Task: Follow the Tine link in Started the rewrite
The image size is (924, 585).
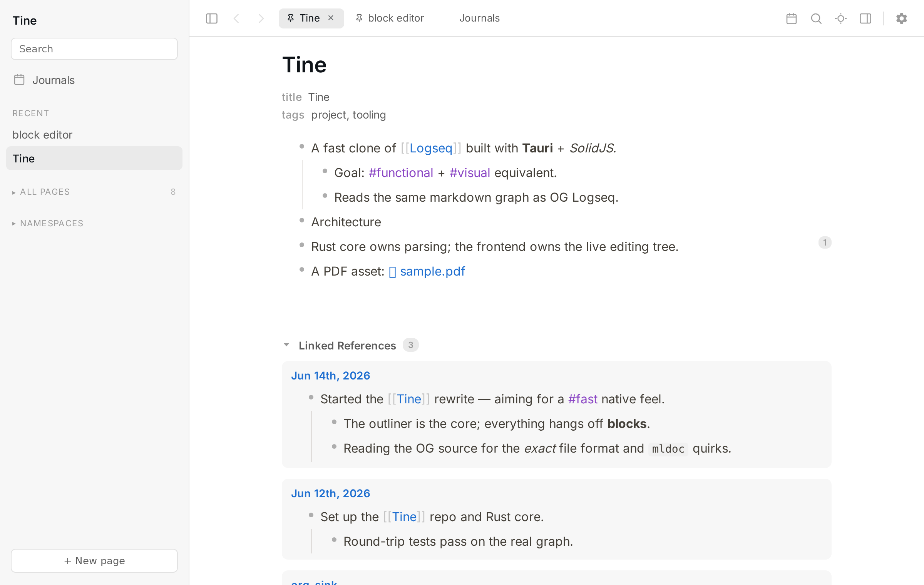Action: [x=409, y=399]
